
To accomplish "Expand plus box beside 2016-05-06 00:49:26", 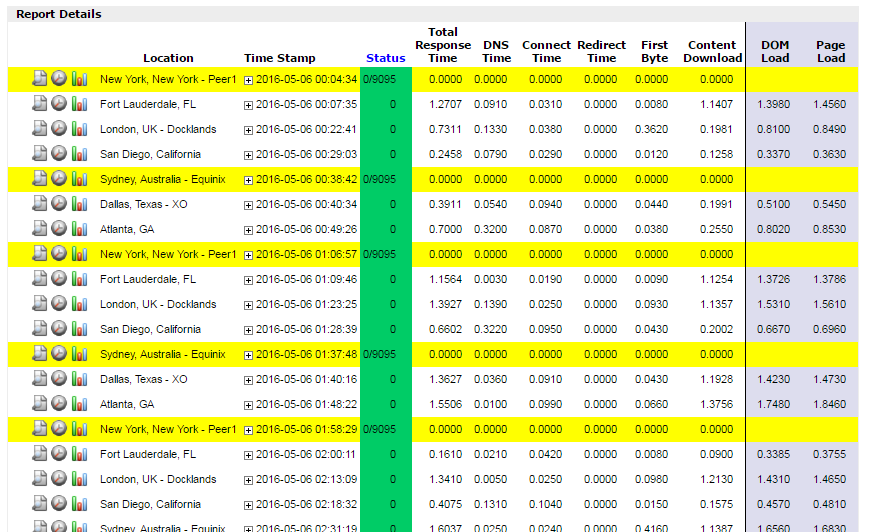I will [248, 230].
